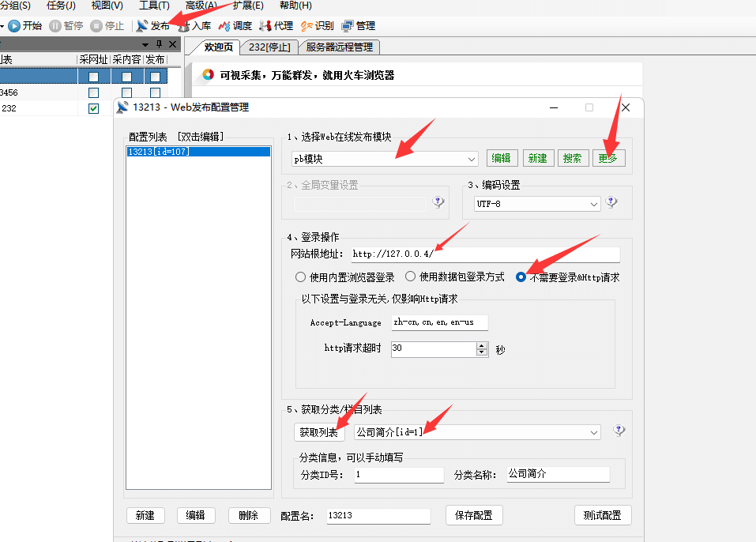Screen dimensions: 756x542
Task: Click the 分类名称 input field
Action: click(559, 474)
